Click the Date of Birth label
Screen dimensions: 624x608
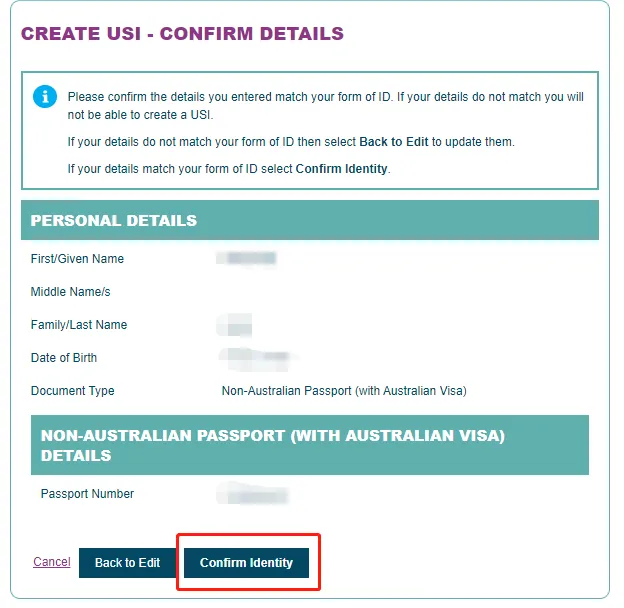[64, 358]
